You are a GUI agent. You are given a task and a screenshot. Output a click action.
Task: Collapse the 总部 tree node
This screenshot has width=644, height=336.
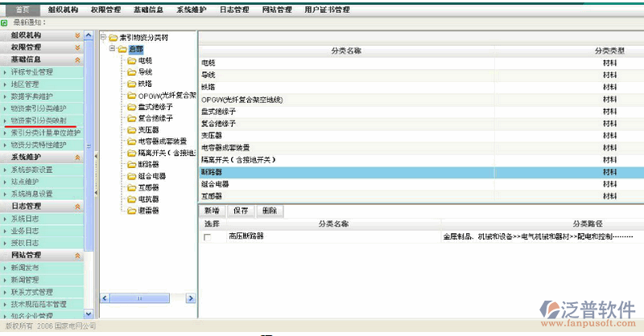tap(112, 49)
